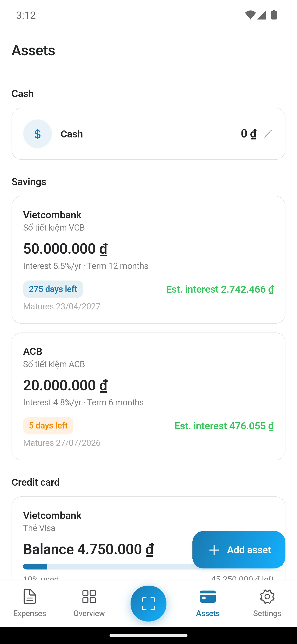Open the Vietcombank Thẻ Visa credit card

click(148, 537)
